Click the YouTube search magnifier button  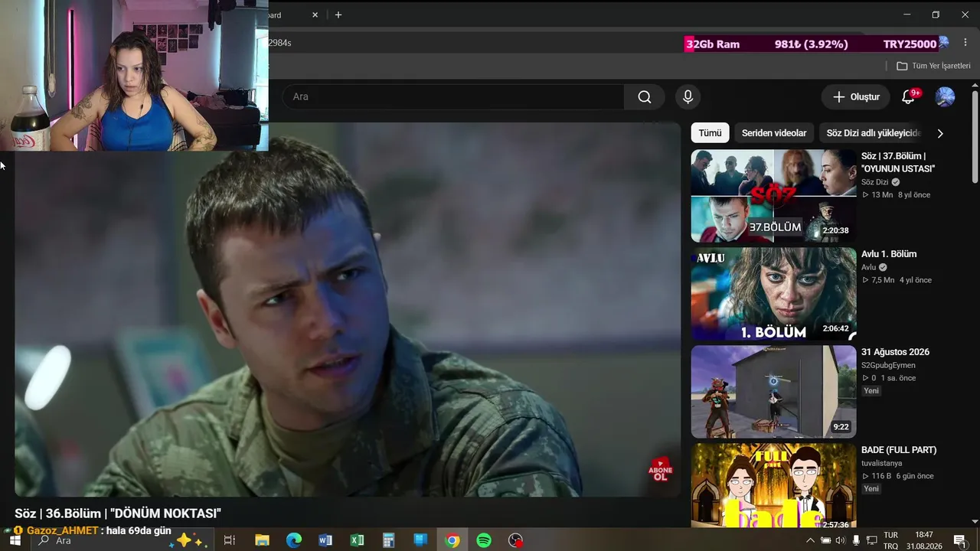coord(645,97)
